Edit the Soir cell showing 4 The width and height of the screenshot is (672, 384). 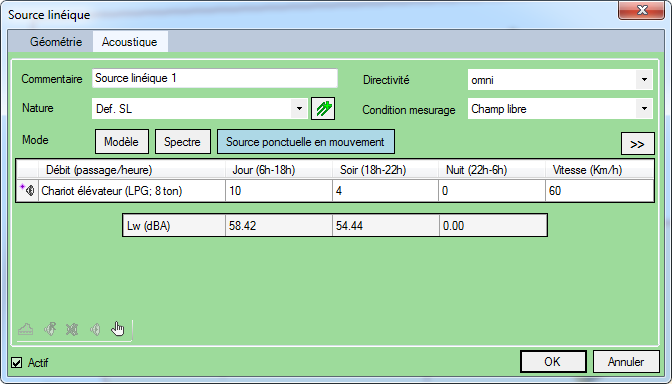pyautogui.click(x=385, y=191)
